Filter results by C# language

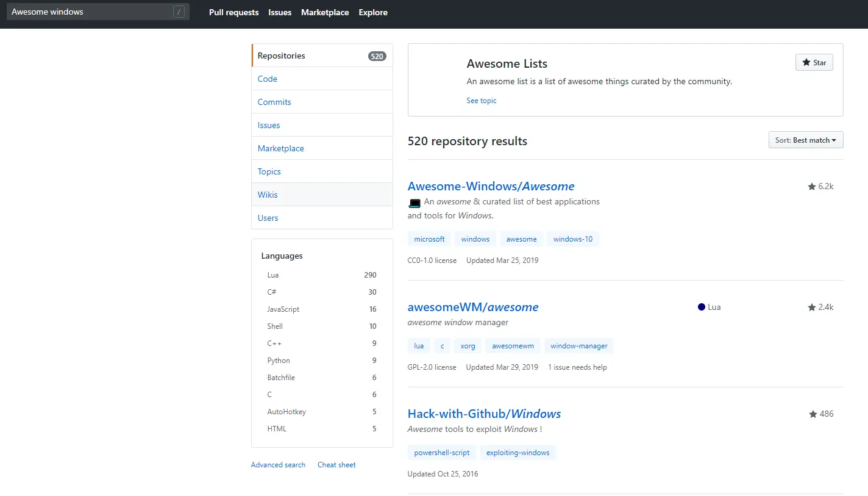click(x=322, y=292)
